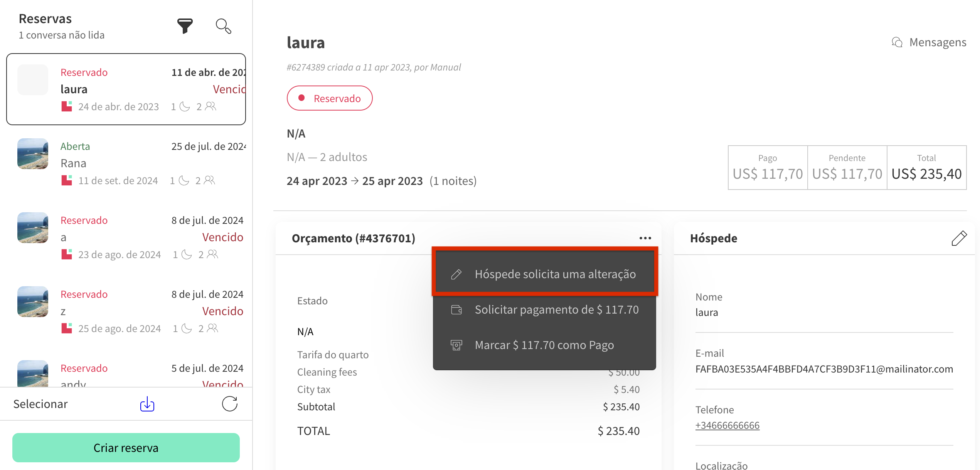The width and height of the screenshot is (980, 470).
Task: Click the Reservado status pill
Action: pyautogui.click(x=330, y=98)
